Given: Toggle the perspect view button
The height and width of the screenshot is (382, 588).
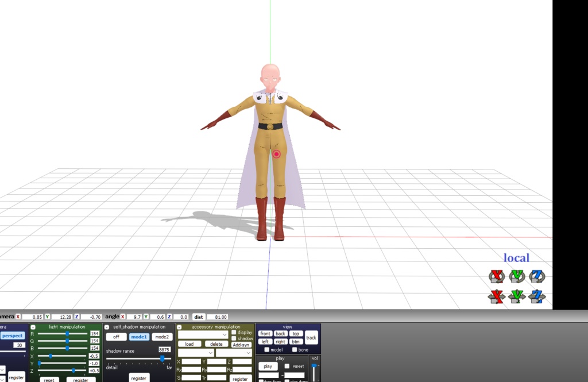Looking at the screenshot, I should (x=12, y=335).
